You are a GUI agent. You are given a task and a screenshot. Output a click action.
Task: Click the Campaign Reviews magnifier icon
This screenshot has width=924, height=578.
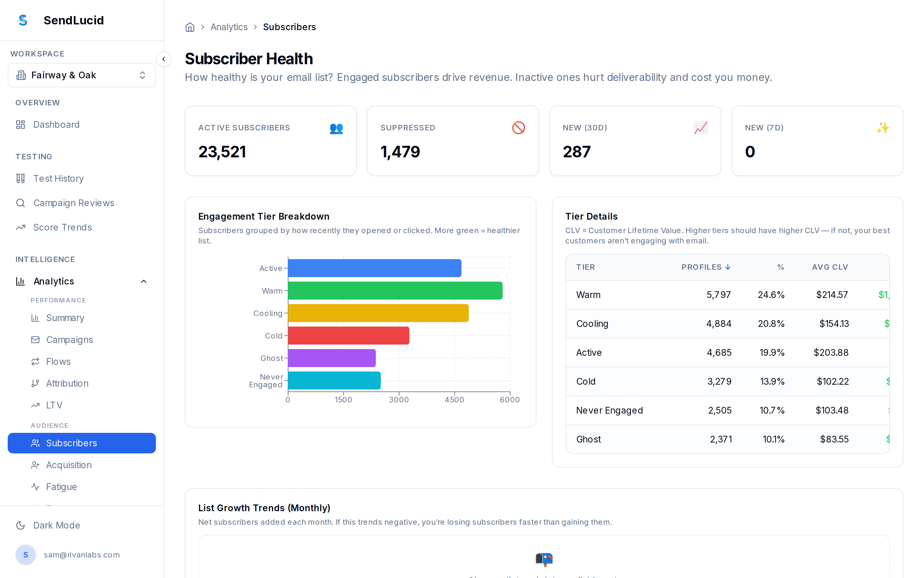pyautogui.click(x=21, y=203)
